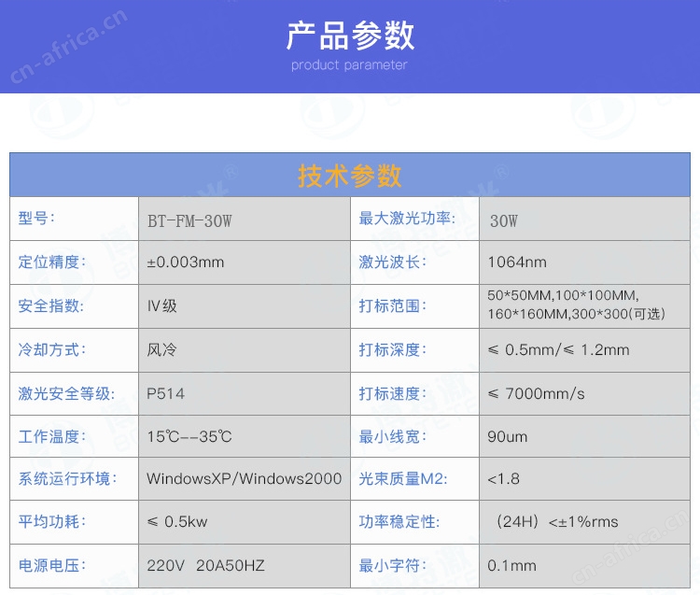This screenshot has width=700, height=595.
Task: Click the 功率稳定性 label
Action: point(399,522)
